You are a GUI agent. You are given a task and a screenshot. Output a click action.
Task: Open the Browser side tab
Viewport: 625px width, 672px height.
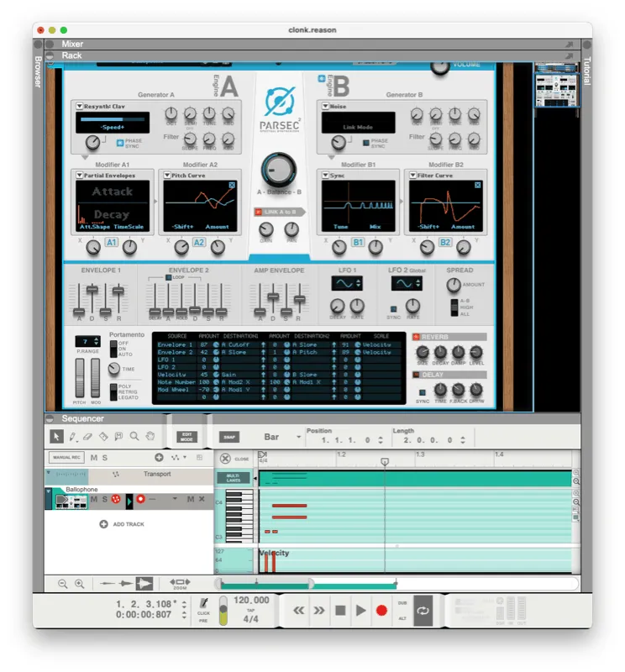(38, 72)
